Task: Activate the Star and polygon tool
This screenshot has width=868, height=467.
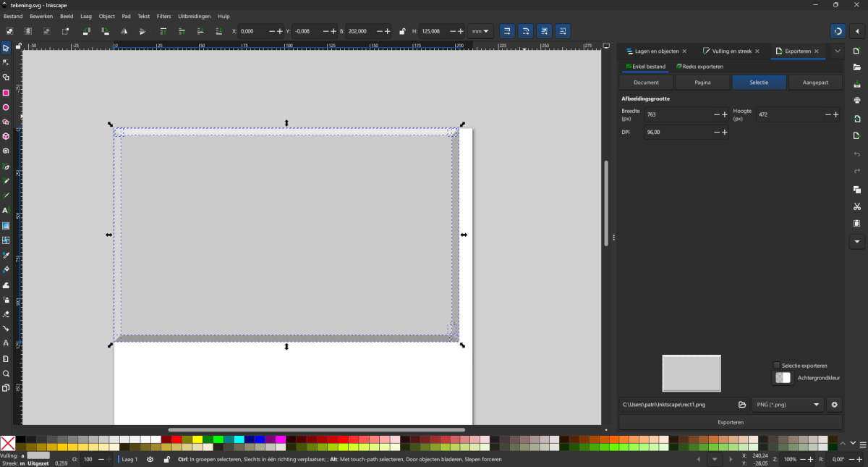Action: [6, 122]
